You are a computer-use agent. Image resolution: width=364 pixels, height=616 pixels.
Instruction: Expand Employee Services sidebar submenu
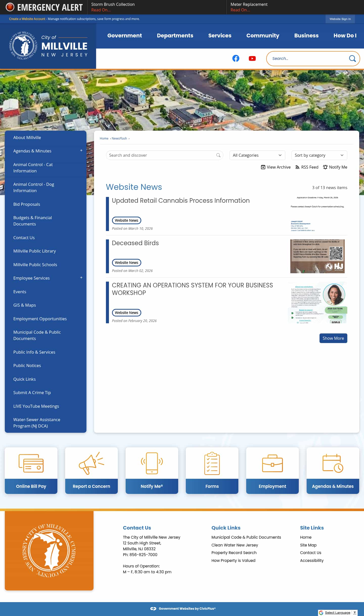81,278
